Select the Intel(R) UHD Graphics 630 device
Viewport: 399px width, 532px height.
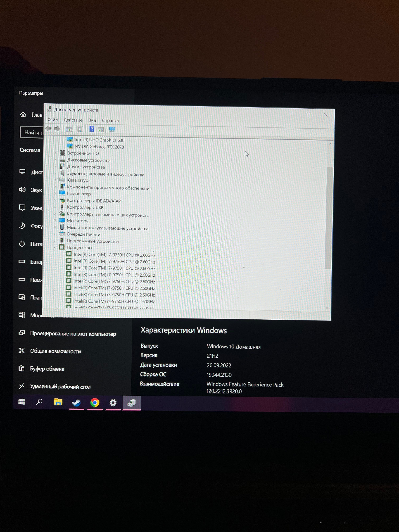click(99, 140)
